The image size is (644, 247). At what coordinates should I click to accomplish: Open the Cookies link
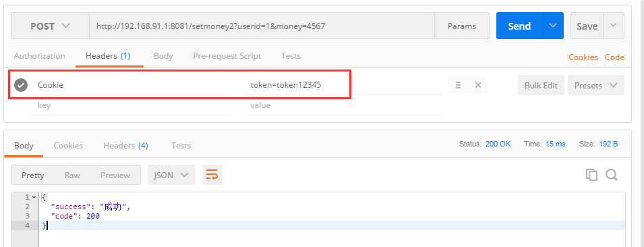(583, 57)
